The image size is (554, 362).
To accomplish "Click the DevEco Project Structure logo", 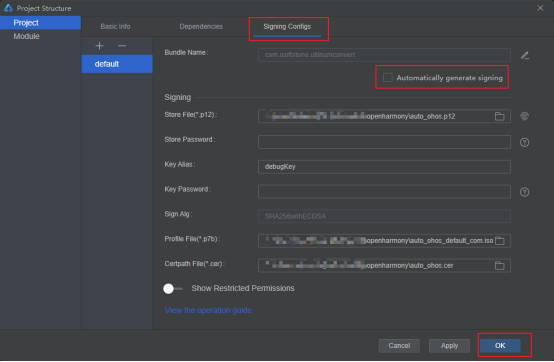I will (8, 8).
